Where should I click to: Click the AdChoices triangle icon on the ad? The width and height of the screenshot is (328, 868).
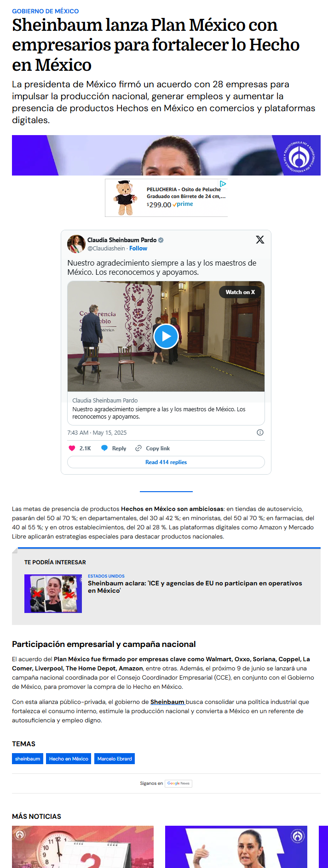223,183
